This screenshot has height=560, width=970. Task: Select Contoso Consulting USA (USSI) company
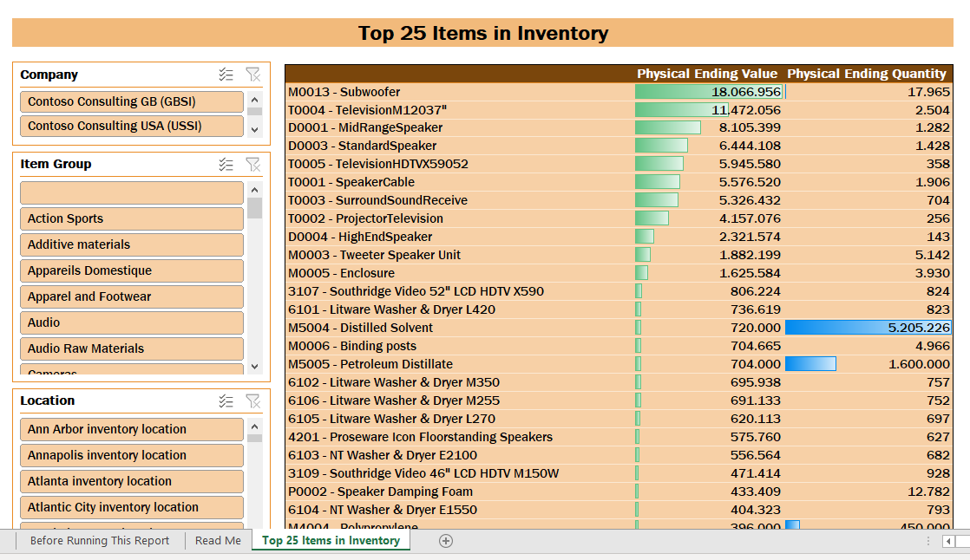click(x=132, y=126)
